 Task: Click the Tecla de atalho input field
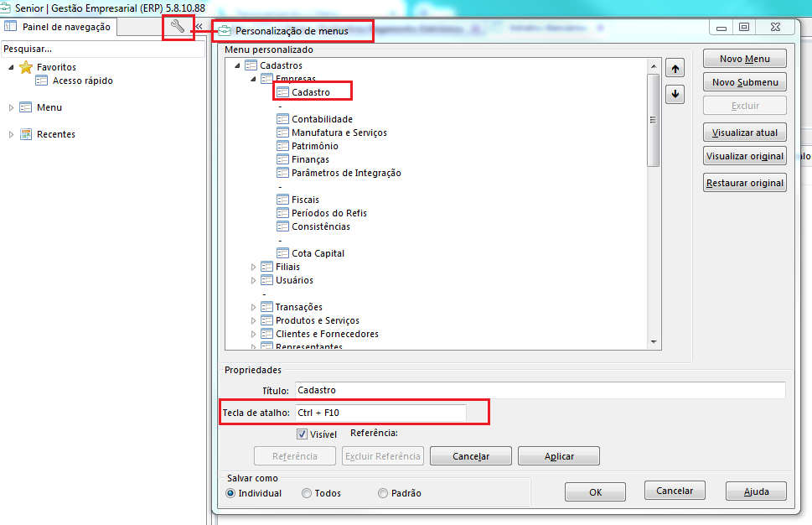point(380,413)
